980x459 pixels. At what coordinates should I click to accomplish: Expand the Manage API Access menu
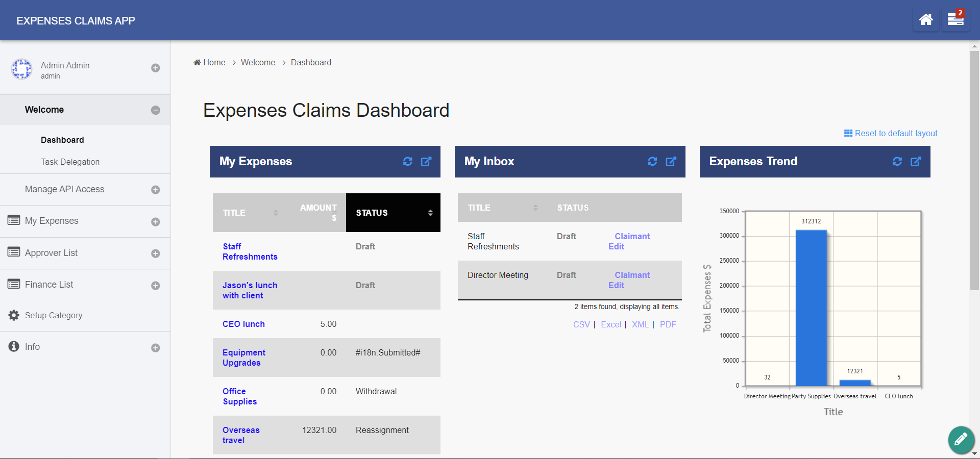click(156, 190)
